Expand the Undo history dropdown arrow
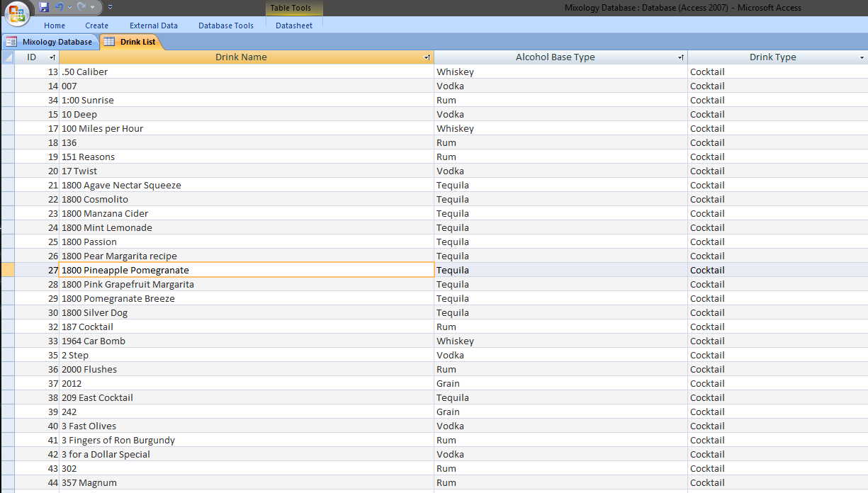 [69, 7]
